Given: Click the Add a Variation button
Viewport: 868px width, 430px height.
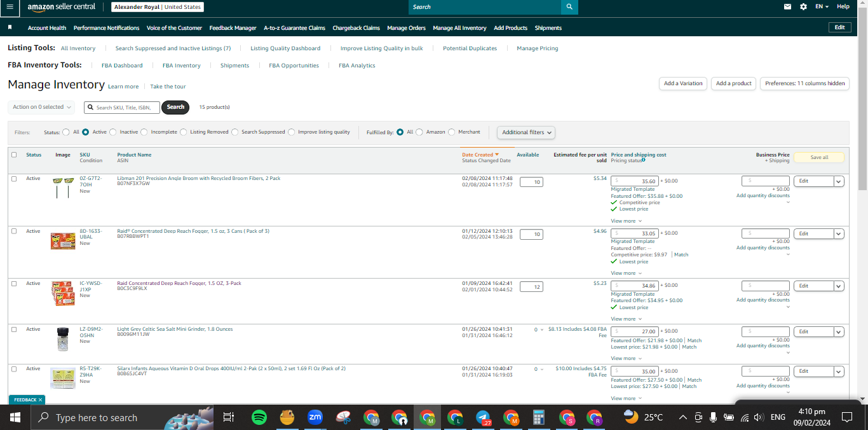Looking at the screenshot, I should tap(683, 83).
